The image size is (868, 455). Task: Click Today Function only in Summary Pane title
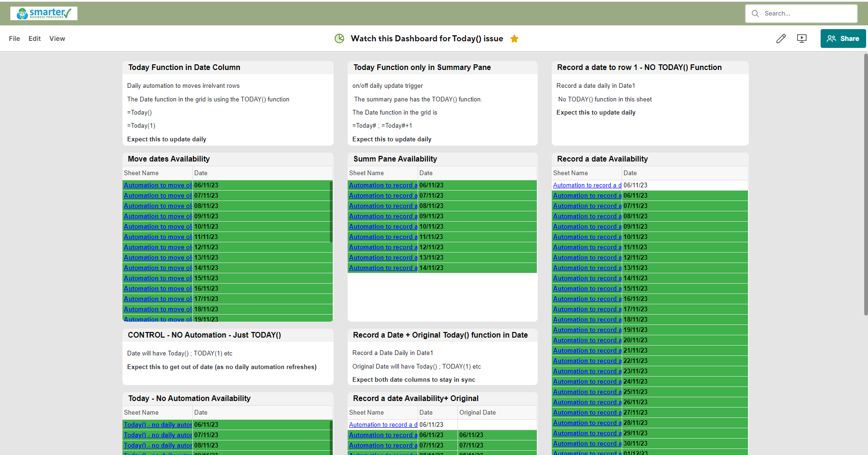(422, 68)
